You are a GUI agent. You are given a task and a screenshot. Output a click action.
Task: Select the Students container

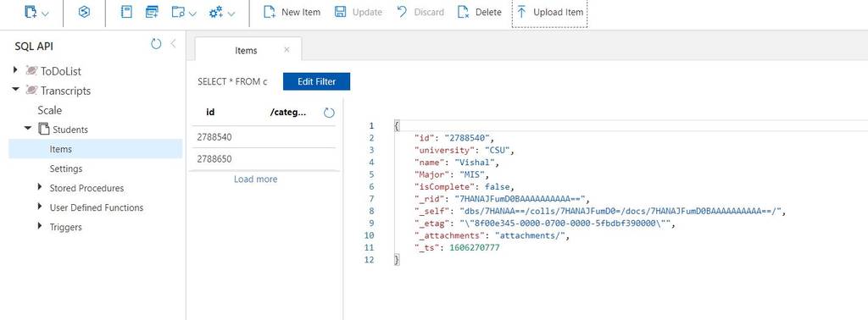click(x=70, y=130)
